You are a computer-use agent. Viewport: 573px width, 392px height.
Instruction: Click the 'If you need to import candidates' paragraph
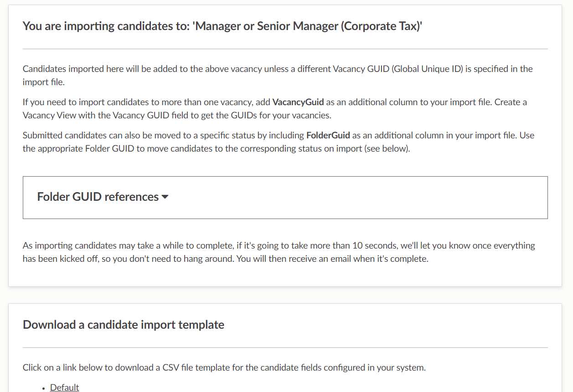click(146, 102)
